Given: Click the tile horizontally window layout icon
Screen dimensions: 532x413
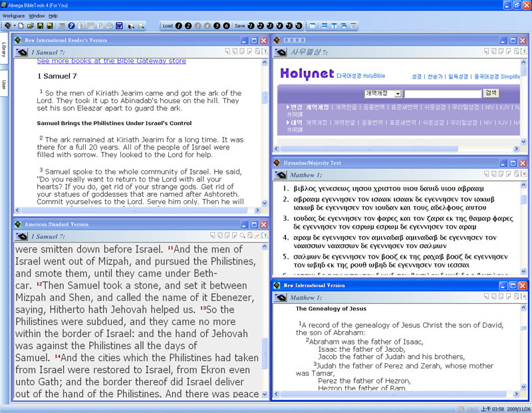Looking at the screenshot, I should point(325,26).
